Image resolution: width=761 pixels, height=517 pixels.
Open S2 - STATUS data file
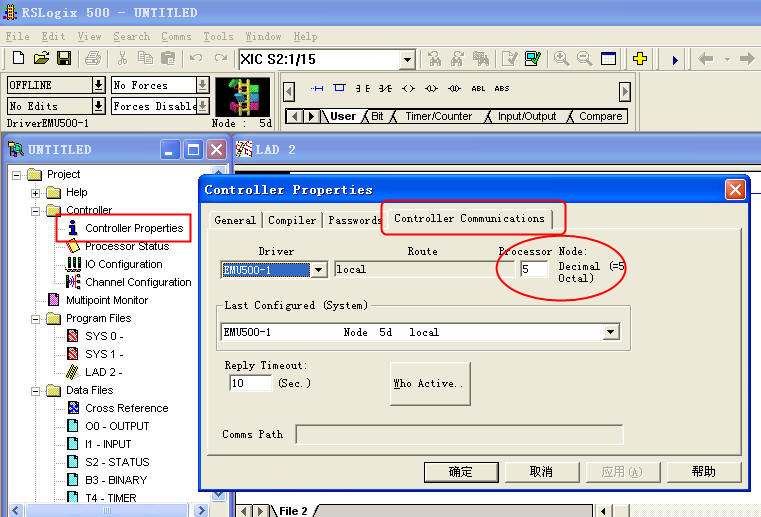point(117,462)
